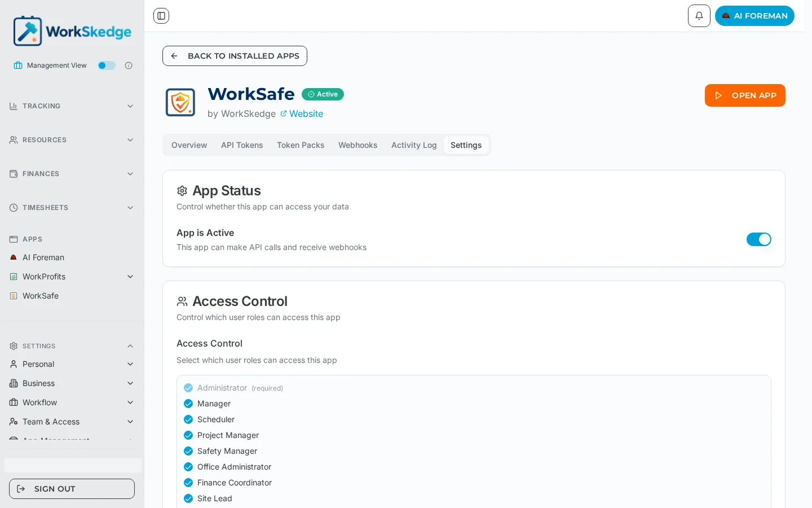
Task: Click the Management View info icon
Action: tap(129, 65)
